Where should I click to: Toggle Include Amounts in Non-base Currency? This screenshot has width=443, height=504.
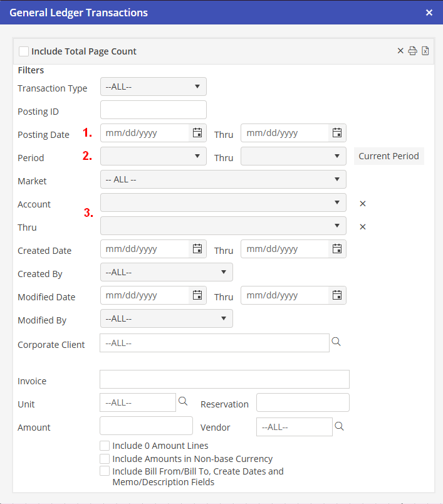(x=105, y=458)
